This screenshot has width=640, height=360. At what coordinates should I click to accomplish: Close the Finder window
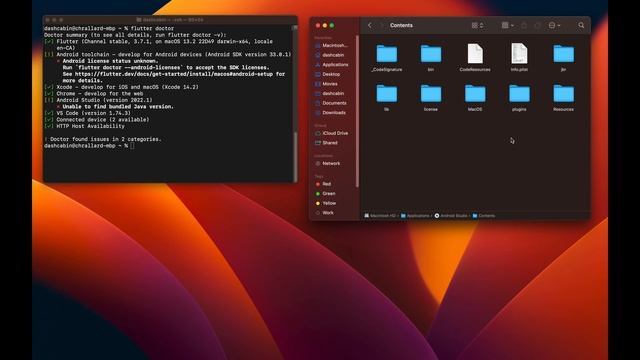(318, 25)
